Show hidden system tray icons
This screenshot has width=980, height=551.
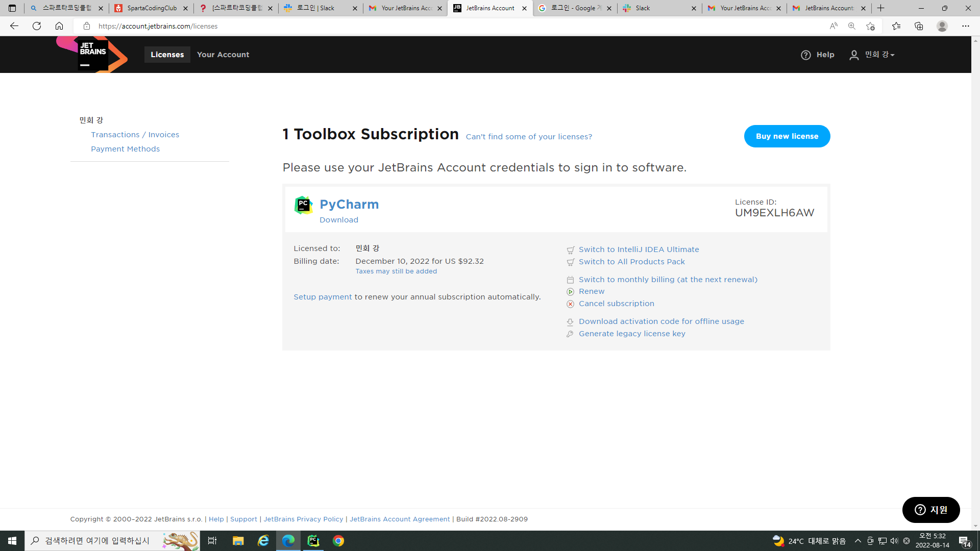point(858,541)
